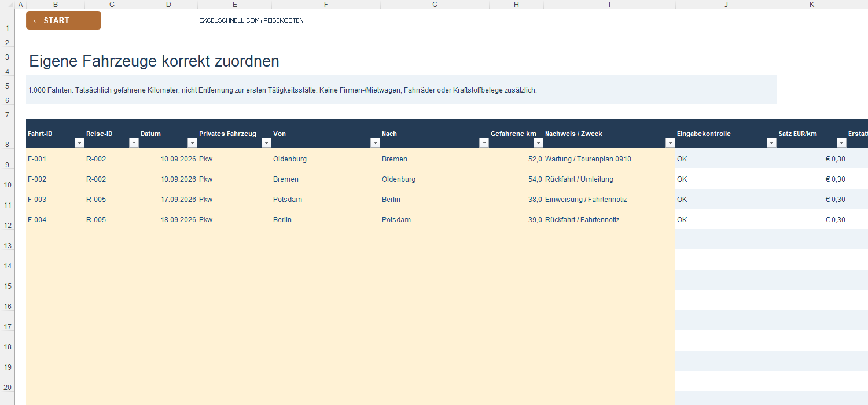Open the Von column filter
Screen dimensions: 868x405
tap(375, 143)
